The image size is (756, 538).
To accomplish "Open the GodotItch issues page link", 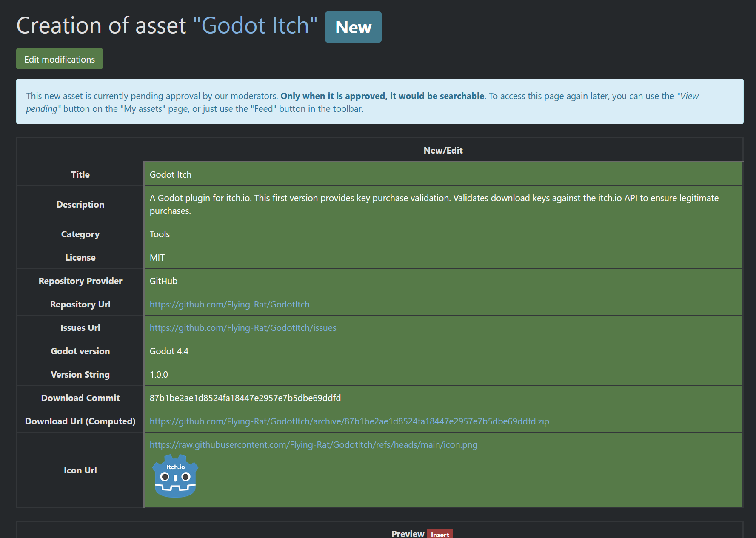I will [242, 327].
